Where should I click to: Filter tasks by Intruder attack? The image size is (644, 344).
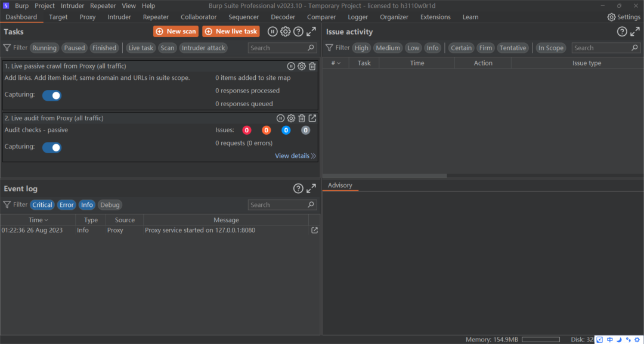pos(204,48)
